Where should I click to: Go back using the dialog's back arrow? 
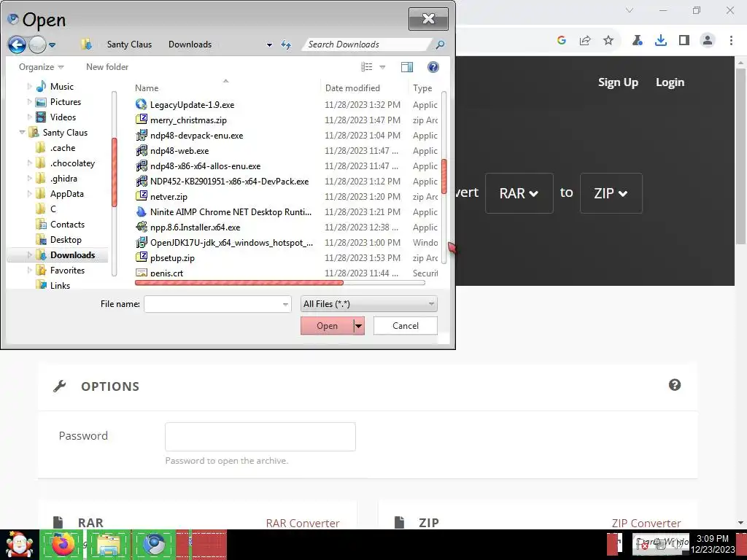pyautogui.click(x=17, y=44)
